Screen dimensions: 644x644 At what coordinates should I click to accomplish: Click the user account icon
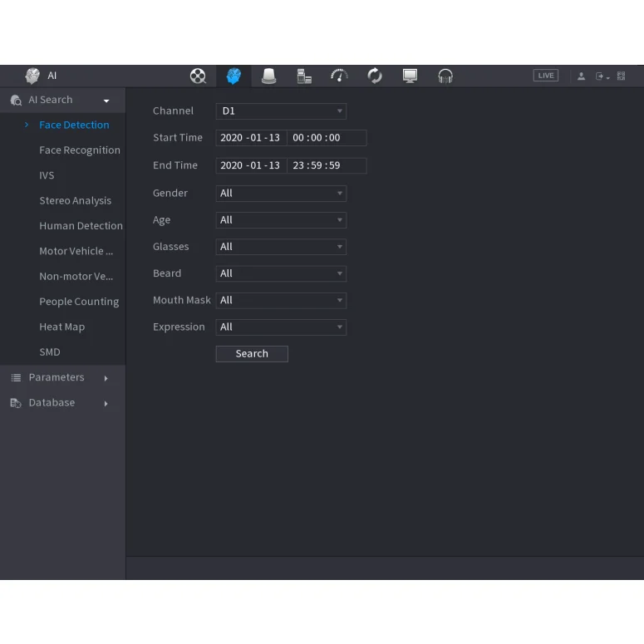point(582,76)
